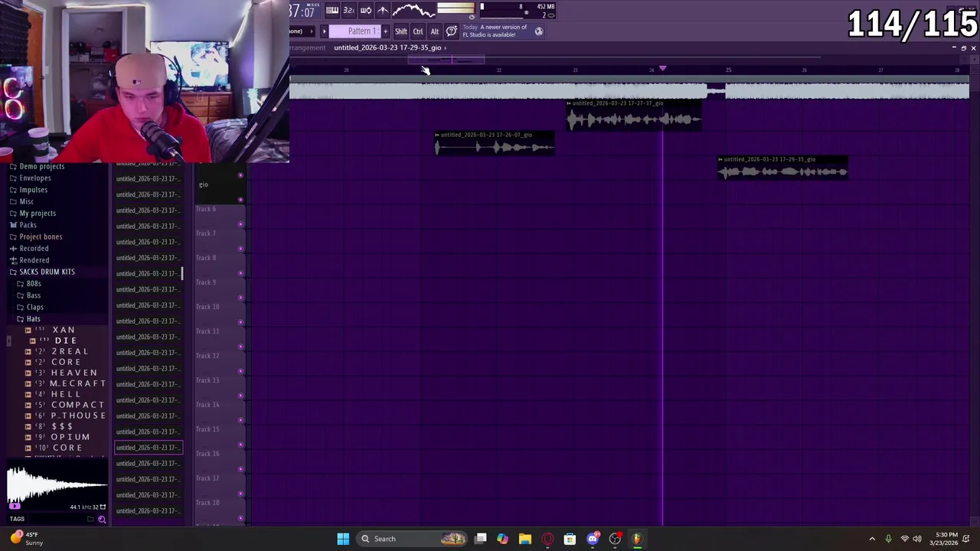Open the pattern options arrow left of Pattern 1
This screenshot has width=980, height=551.
tap(324, 31)
